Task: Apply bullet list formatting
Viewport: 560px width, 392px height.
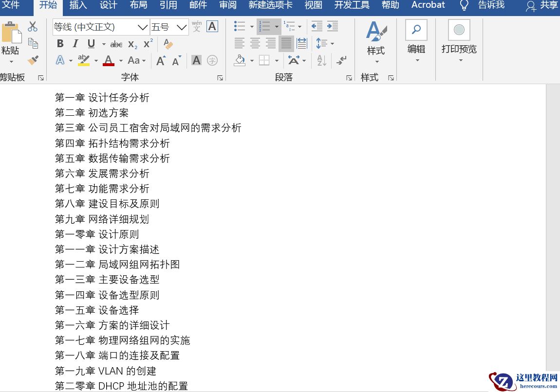Action: (239, 26)
